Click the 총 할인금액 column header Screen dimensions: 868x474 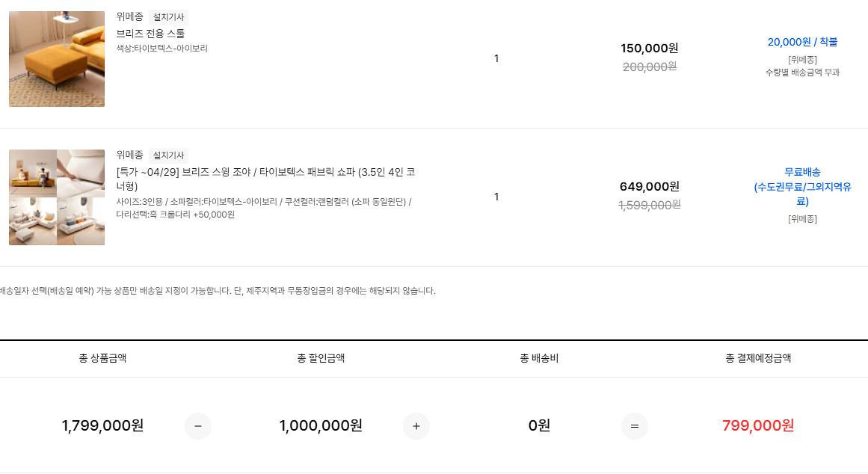[320, 359]
